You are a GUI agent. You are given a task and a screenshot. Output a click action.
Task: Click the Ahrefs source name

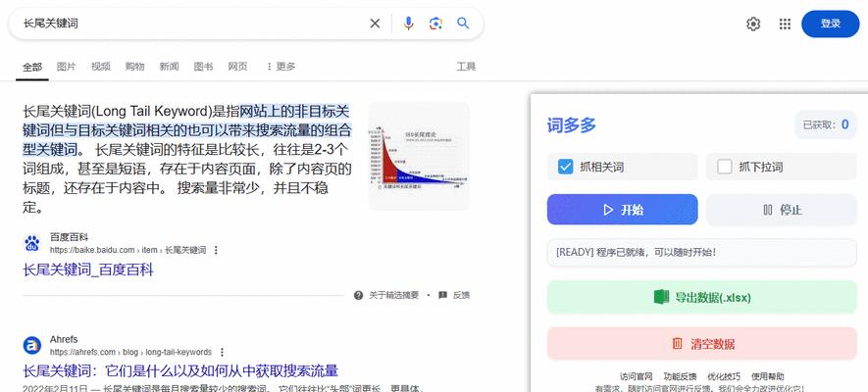(x=64, y=339)
